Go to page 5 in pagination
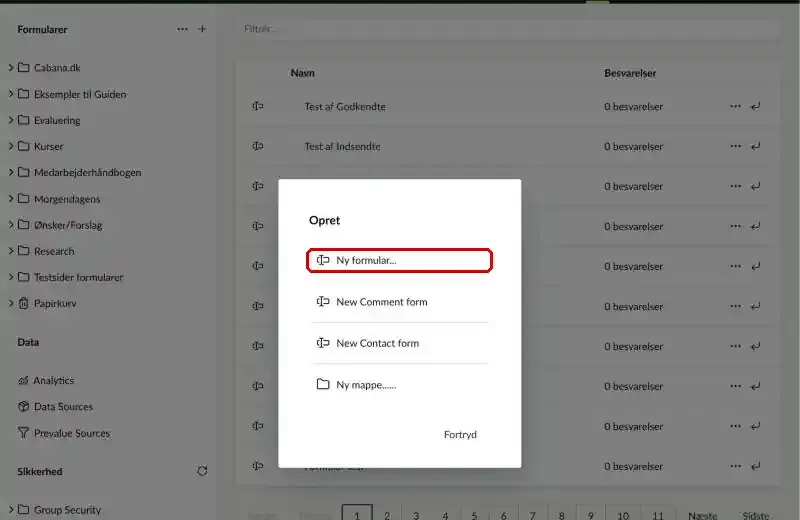 pyautogui.click(x=474, y=514)
